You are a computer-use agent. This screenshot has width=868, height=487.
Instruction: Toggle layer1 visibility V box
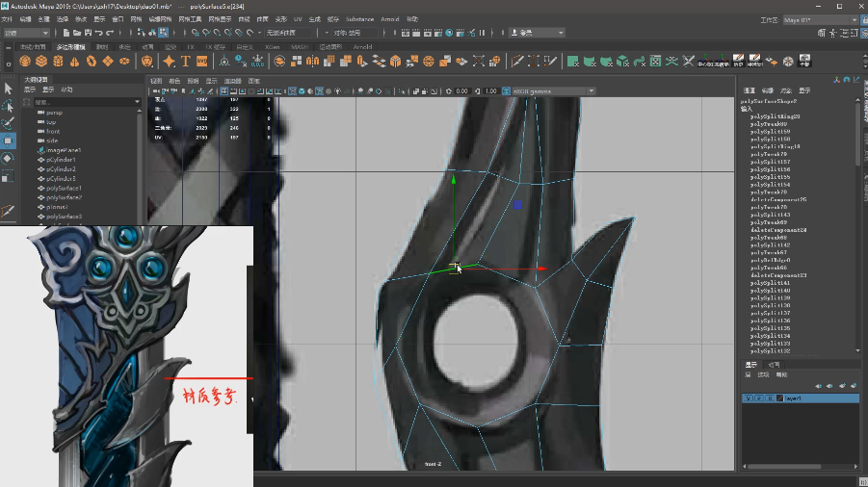click(x=748, y=397)
